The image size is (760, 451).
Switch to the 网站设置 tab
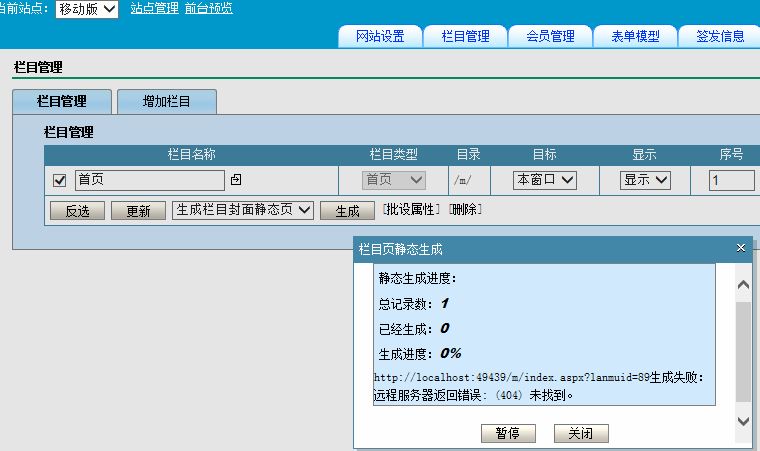(380, 36)
